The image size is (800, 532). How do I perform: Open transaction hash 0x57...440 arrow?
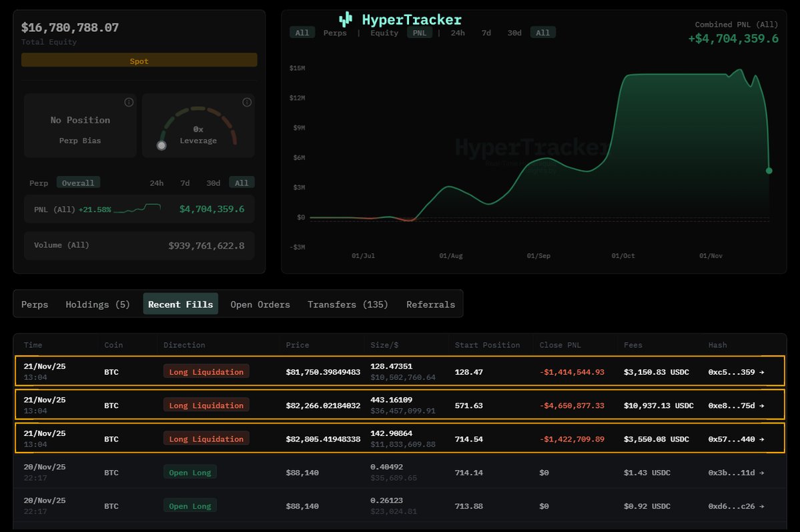761,439
